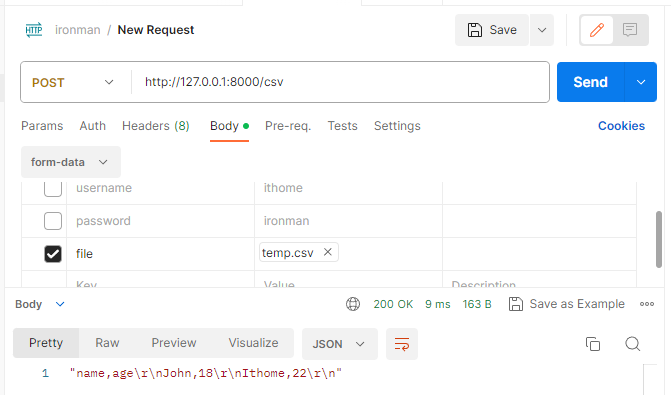Expand the form-data body type dropdown
671x395 pixels.
click(x=71, y=162)
